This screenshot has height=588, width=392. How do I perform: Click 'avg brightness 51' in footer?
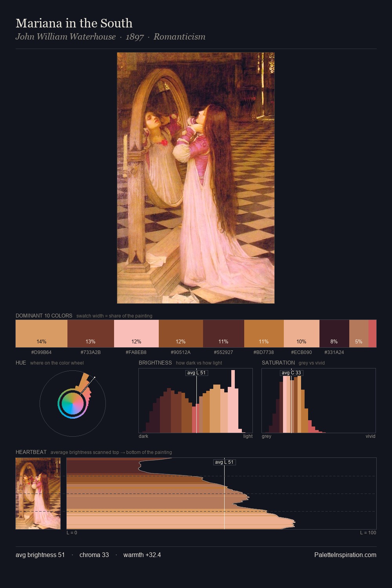click(40, 555)
